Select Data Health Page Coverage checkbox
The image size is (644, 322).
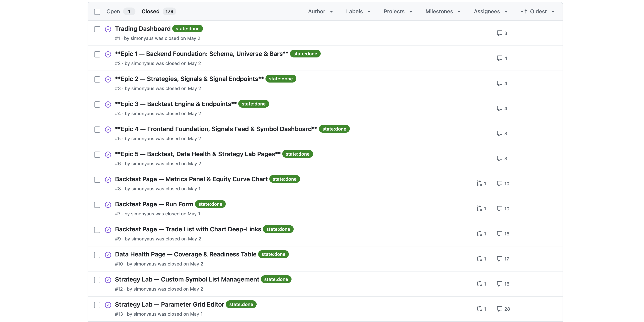(x=97, y=255)
